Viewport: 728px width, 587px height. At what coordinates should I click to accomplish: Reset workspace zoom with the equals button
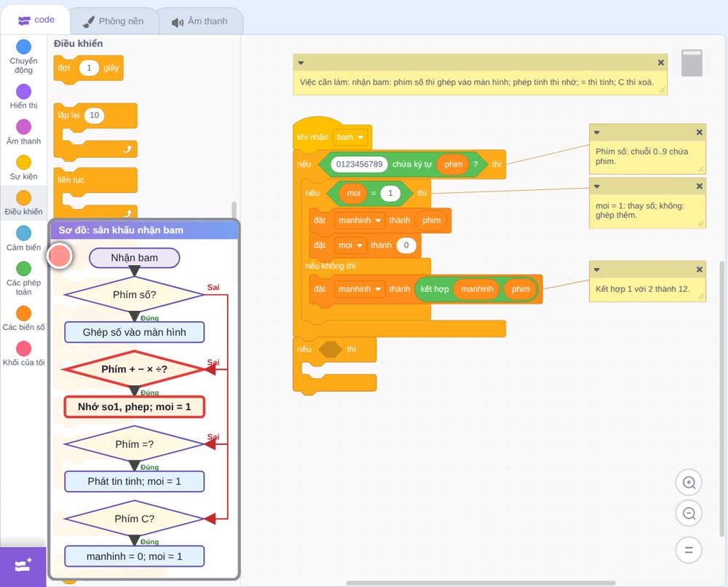(x=689, y=550)
